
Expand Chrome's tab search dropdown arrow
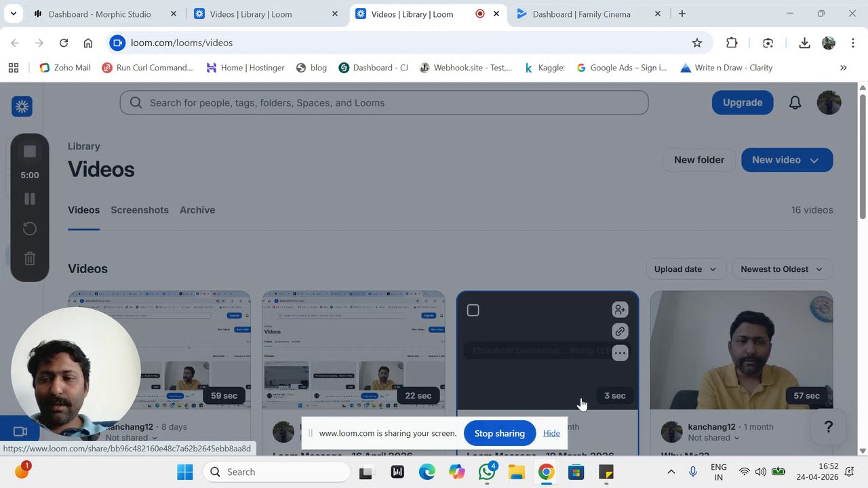point(13,14)
